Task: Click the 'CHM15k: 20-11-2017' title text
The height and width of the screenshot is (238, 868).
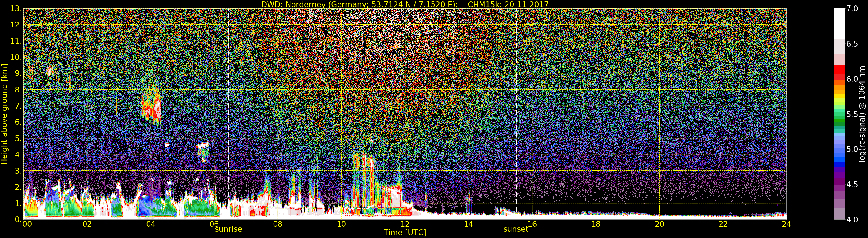Action: point(508,4)
